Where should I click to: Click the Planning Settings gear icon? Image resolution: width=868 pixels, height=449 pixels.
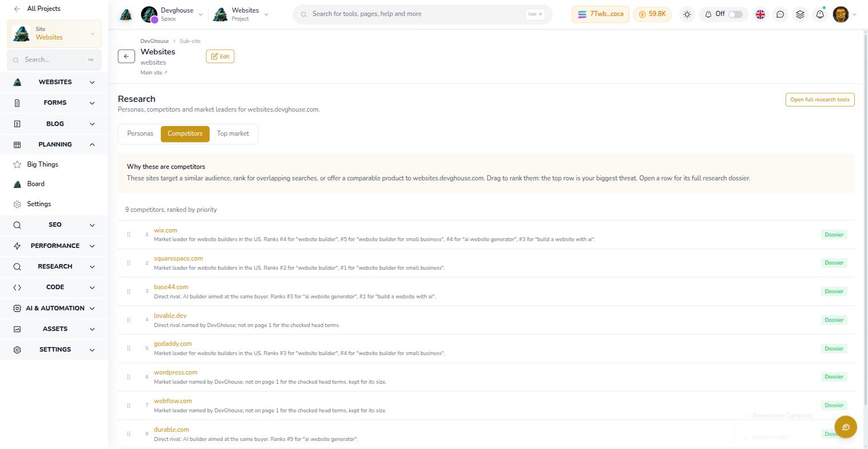17,204
